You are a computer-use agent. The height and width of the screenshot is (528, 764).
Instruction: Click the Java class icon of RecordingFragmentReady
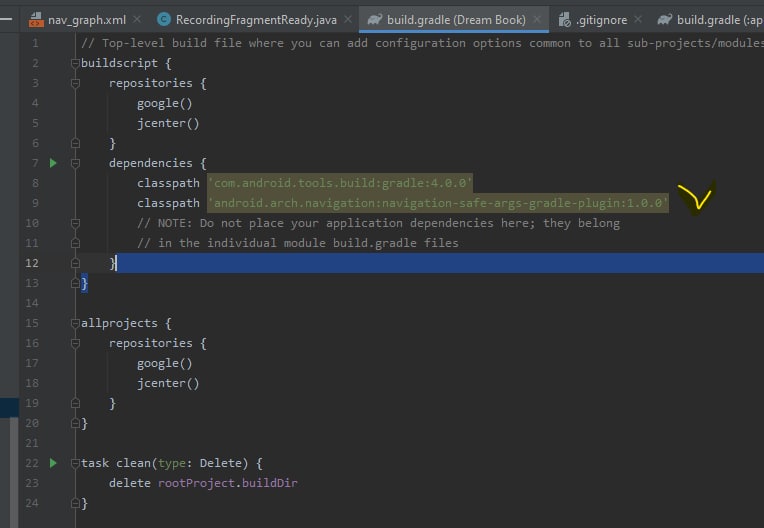[164, 19]
